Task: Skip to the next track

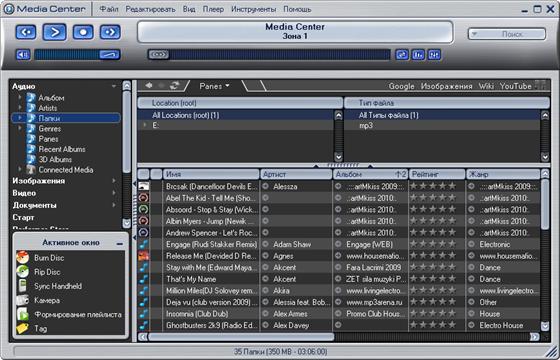Action: [x=110, y=32]
